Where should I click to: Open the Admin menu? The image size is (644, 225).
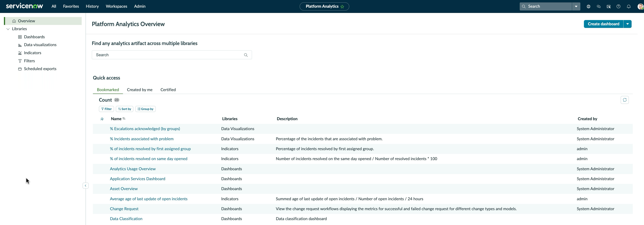(x=140, y=6)
